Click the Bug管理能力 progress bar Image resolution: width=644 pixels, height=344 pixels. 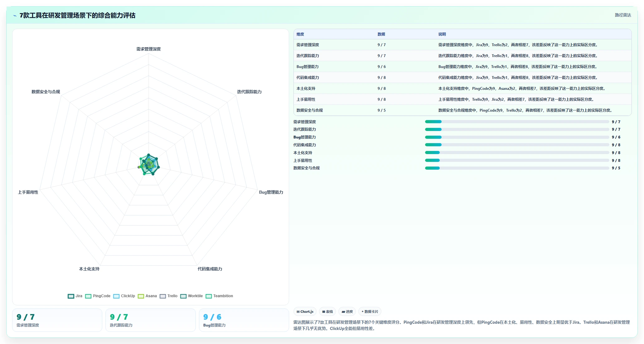click(x=517, y=137)
